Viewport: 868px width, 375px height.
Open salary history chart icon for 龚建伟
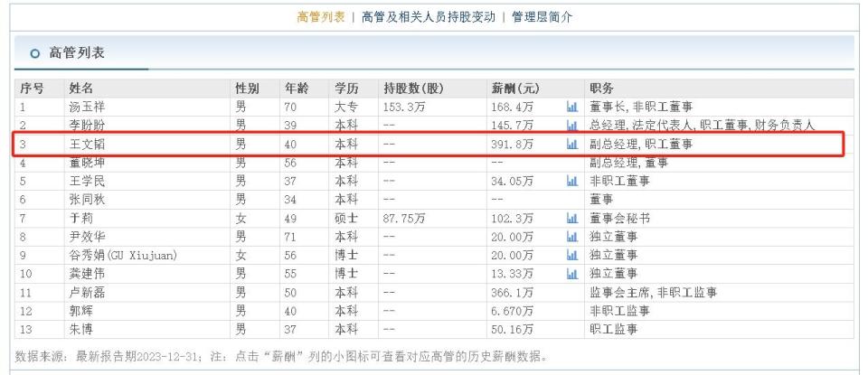point(571,274)
